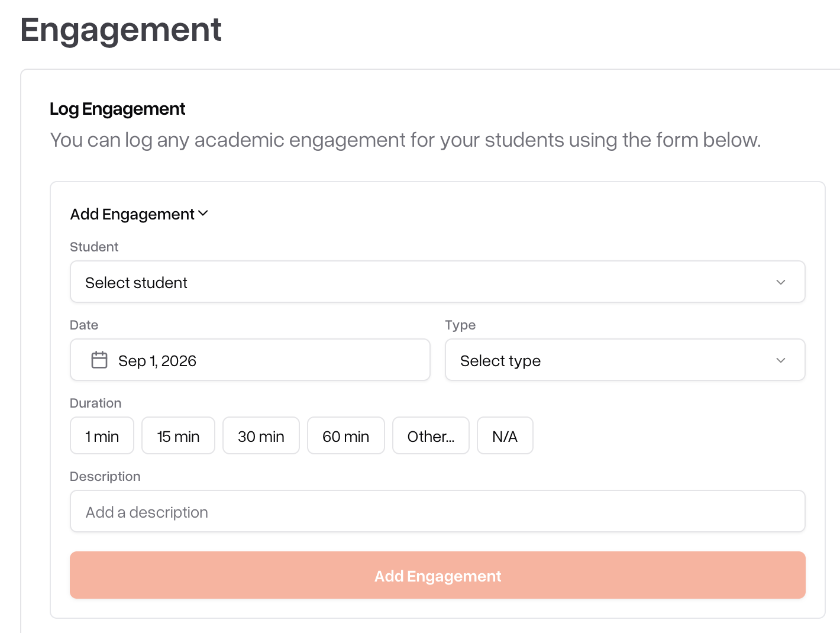The height and width of the screenshot is (633, 840).
Task: Click the calendar icon in Date field
Action: click(x=99, y=360)
